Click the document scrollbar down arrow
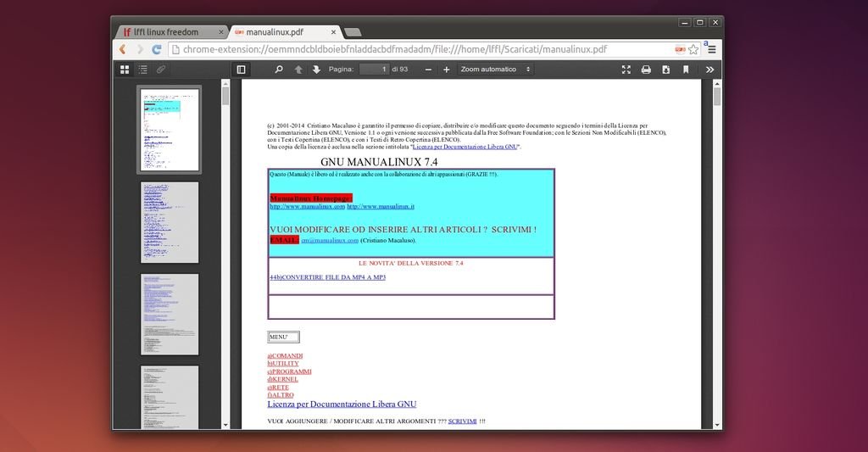 [717, 425]
